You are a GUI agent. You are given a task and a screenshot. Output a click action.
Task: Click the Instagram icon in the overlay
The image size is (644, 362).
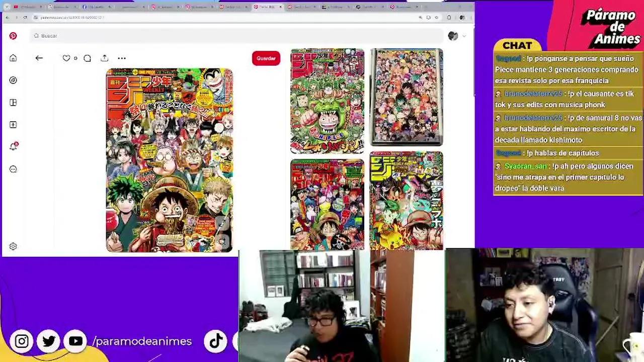click(22, 341)
